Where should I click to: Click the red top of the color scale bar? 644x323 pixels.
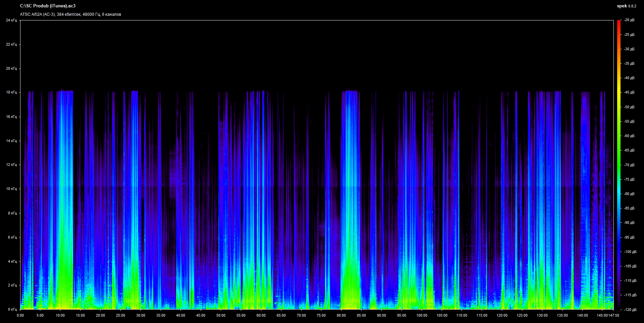coord(619,23)
